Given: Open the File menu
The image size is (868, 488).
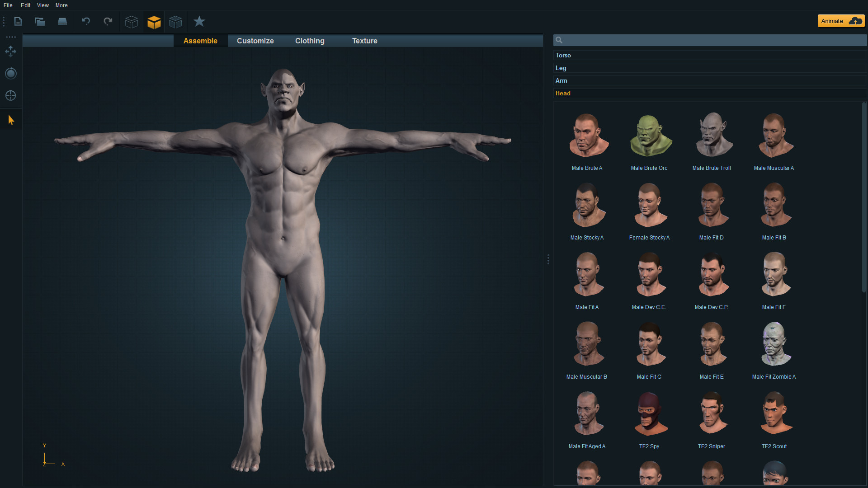Looking at the screenshot, I should tap(8, 5).
